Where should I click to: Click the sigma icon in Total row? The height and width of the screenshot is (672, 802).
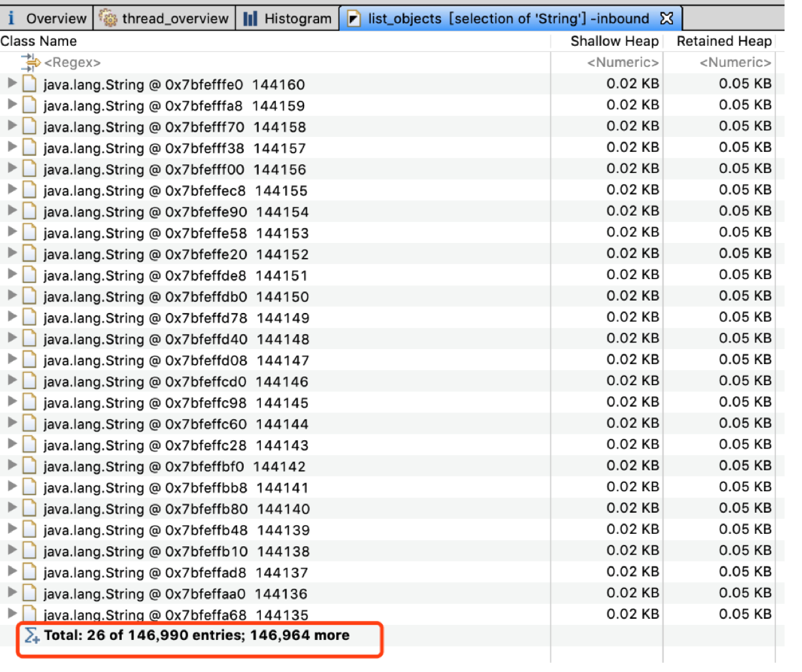[x=31, y=635]
